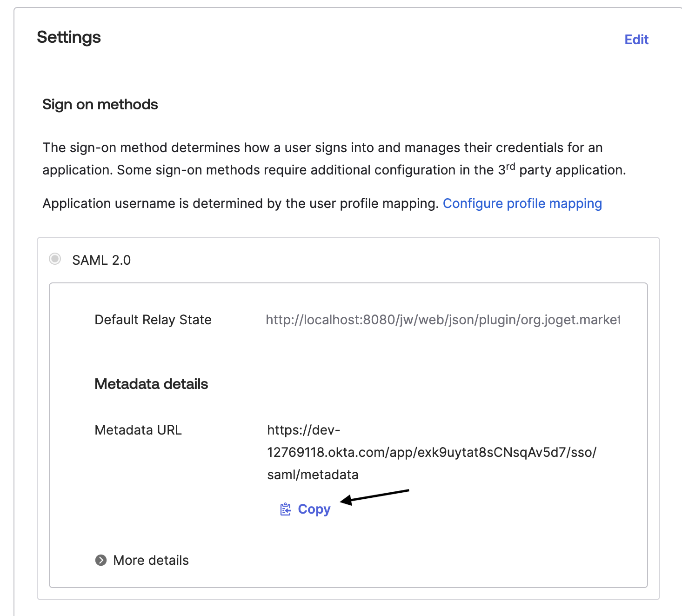Image resolution: width=682 pixels, height=616 pixels.
Task: Click the Application username sentence text
Action: point(241,203)
